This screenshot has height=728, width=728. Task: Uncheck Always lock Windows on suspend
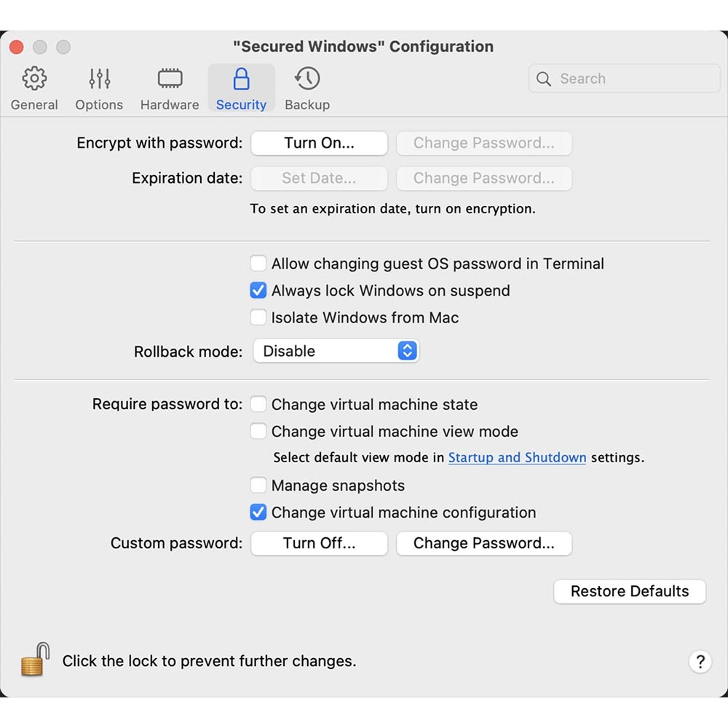pos(258,290)
